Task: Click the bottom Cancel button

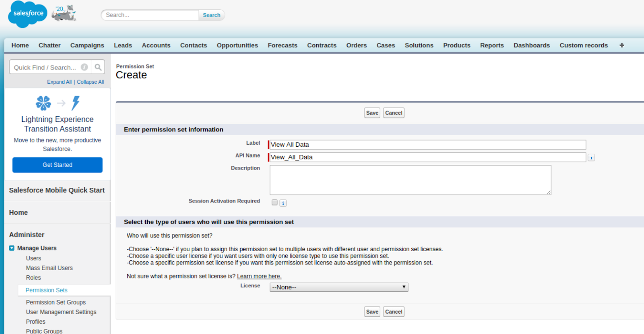Action: tap(394, 311)
